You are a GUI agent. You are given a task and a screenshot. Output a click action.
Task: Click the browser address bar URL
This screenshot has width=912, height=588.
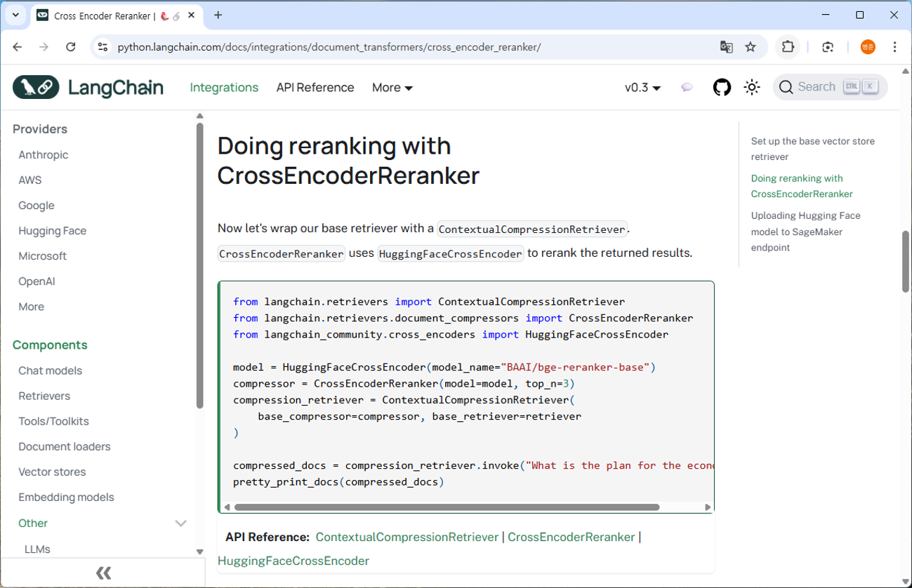click(x=329, y=47)
